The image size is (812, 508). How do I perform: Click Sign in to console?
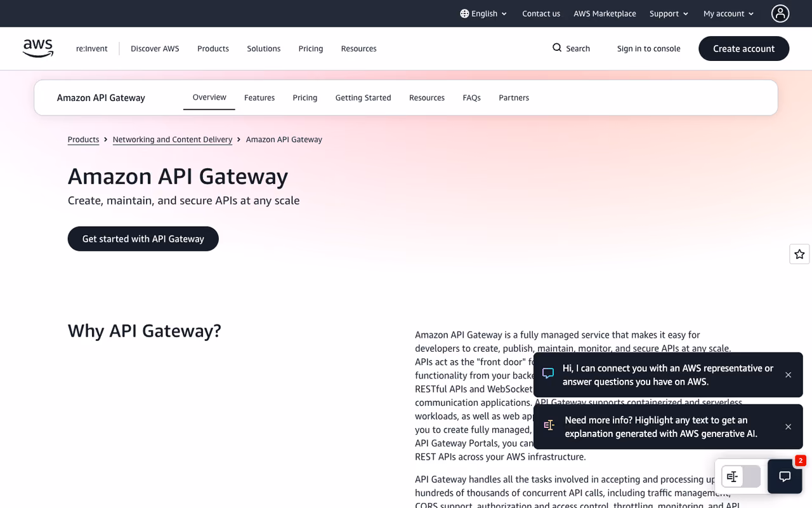click(x=649, y=48)
